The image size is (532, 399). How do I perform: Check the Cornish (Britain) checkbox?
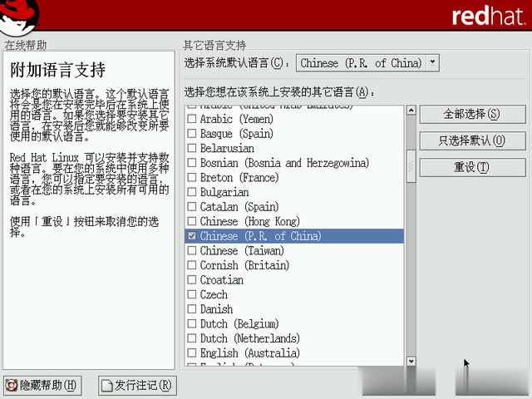[x=192, y=265]
